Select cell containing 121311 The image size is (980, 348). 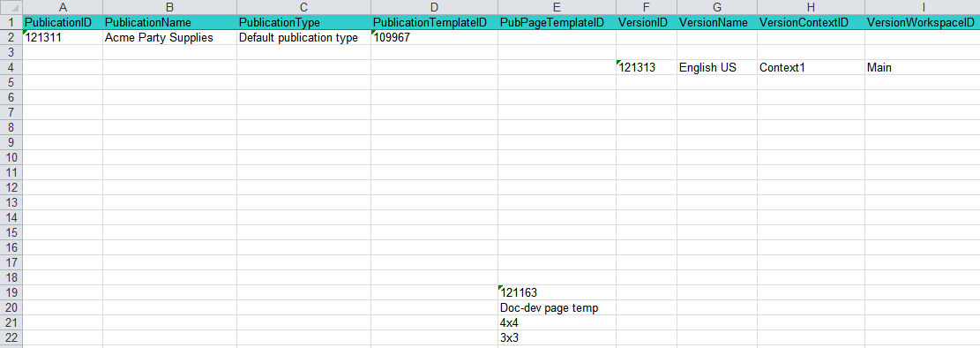63,38
